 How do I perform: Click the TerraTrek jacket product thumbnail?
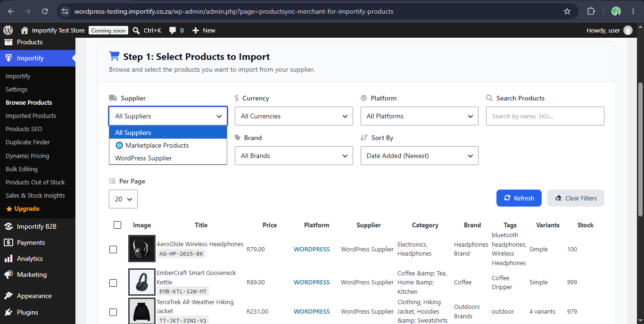[142, 311]
